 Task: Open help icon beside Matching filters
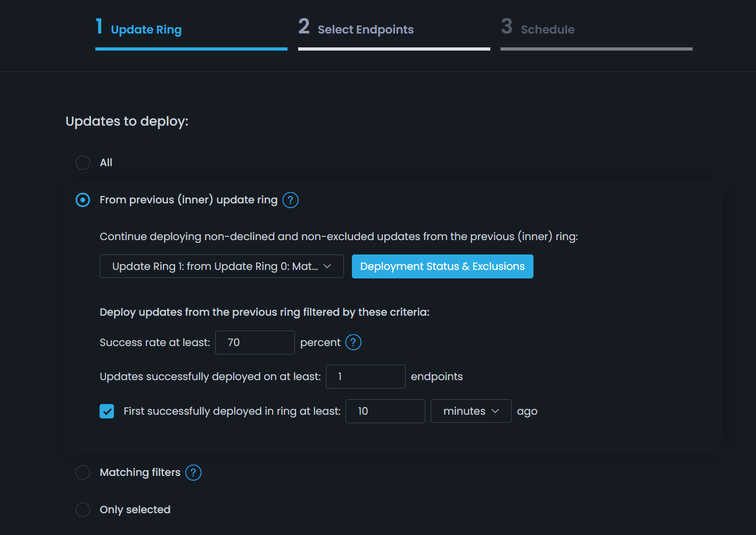click(193, 472)
